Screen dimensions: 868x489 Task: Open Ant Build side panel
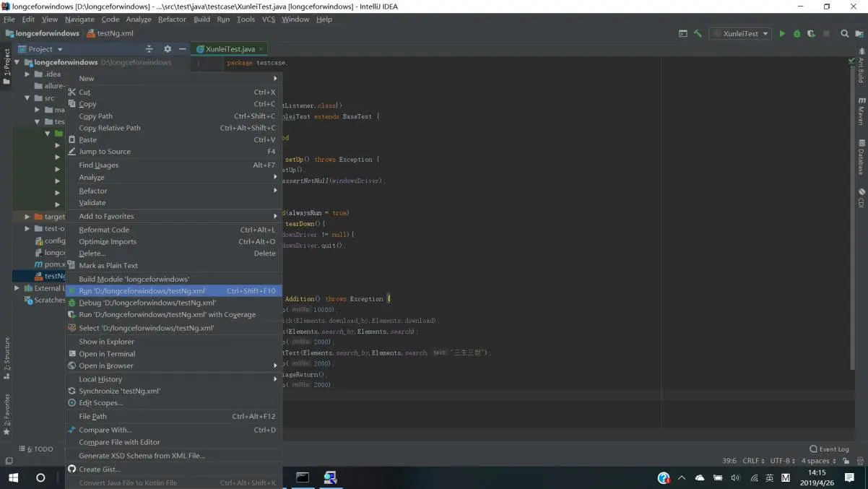pyautogui.click(x=862, y=66)
